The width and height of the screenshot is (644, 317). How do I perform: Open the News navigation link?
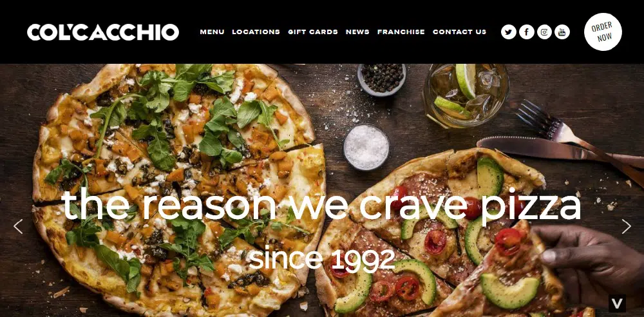tap(357, 32)
